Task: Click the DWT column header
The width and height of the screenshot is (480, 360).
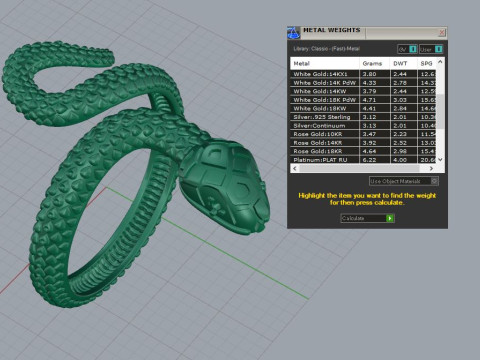Action: tap(404, 63)
